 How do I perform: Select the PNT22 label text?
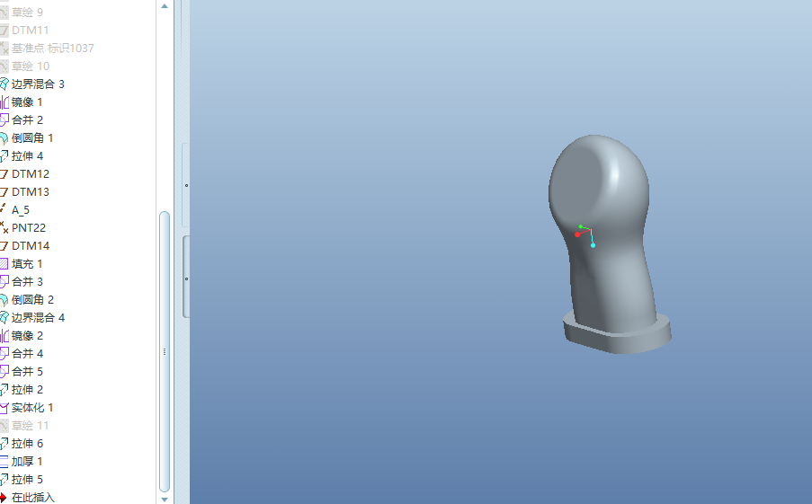[x=29, y=227]
